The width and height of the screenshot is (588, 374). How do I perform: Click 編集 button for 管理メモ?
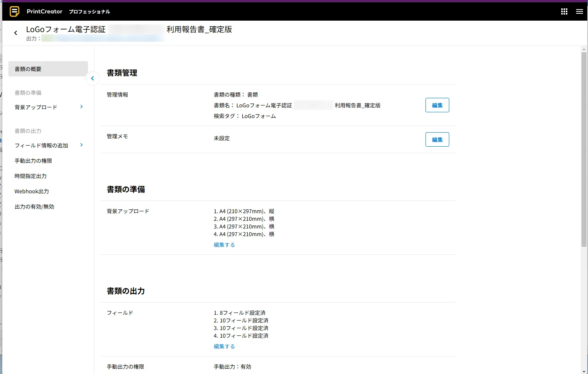tap(437, 140)
